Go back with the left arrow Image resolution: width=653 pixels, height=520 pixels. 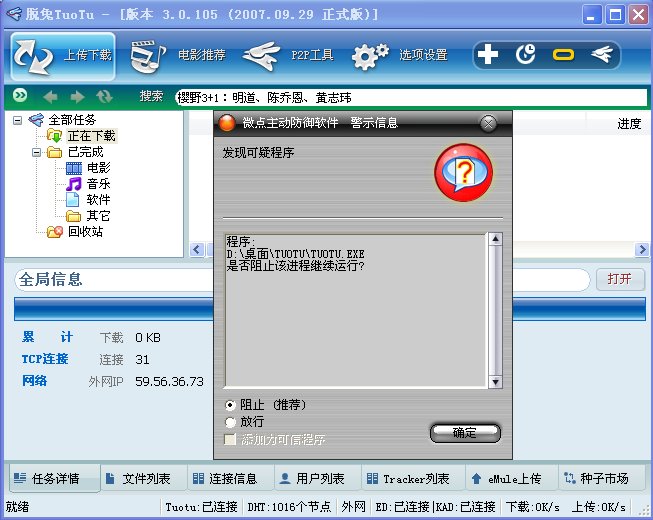coord(50,97)
